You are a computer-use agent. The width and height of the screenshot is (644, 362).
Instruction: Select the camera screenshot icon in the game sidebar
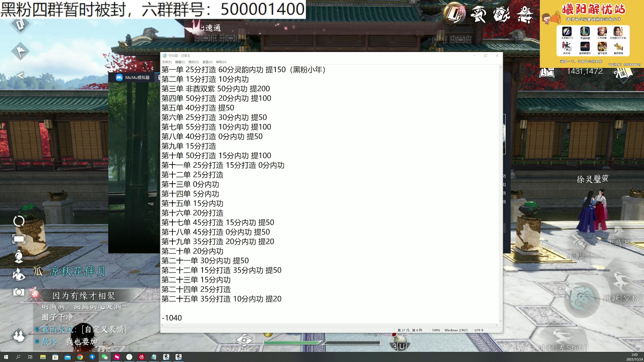19,291
